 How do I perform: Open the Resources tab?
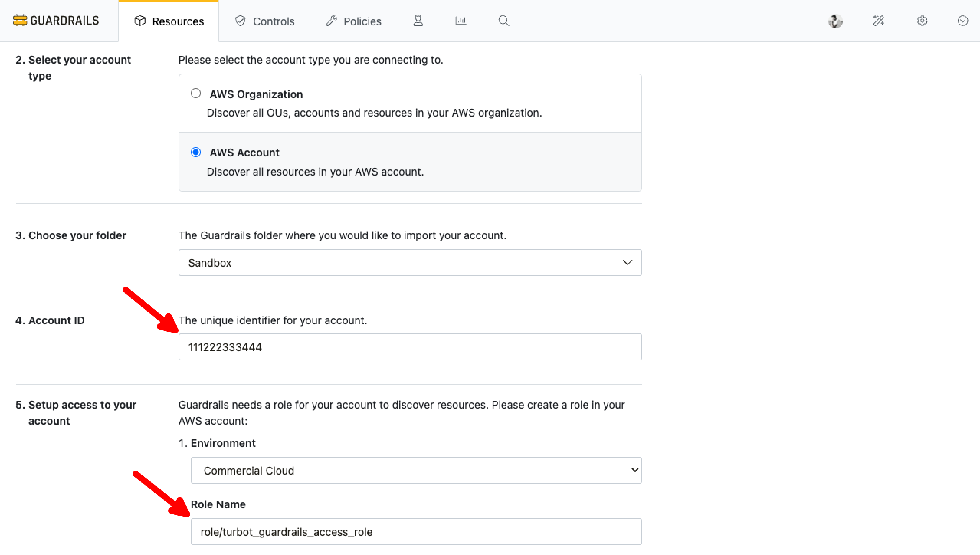point(169,21)
